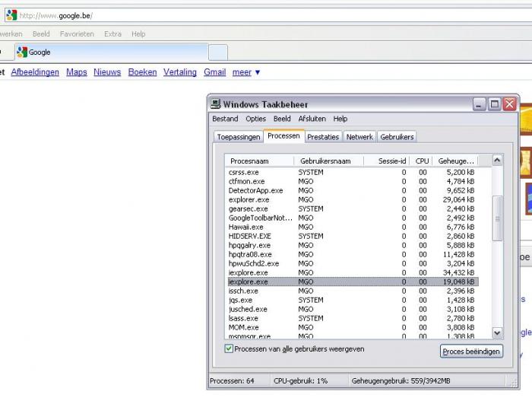Select the hpwuSchd2.exe process row
The image size is (532, 401).
[353, 264]
